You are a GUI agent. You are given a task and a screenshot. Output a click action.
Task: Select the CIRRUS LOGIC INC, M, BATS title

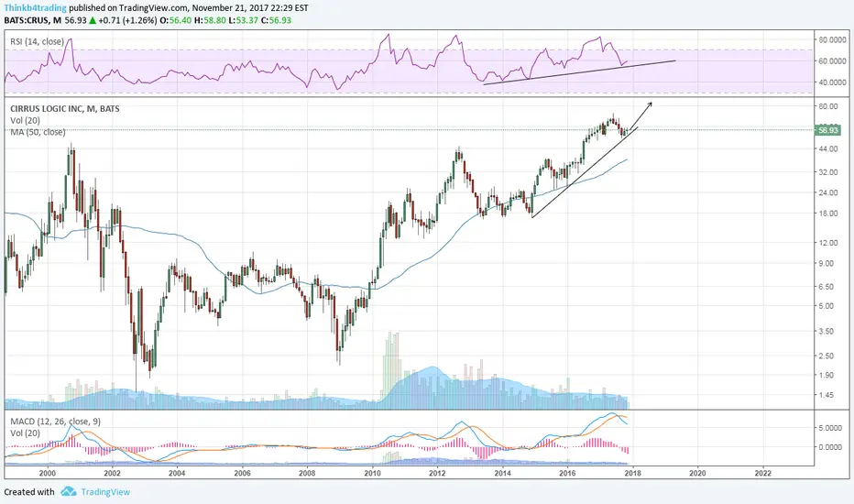click(x=65, y=108)
